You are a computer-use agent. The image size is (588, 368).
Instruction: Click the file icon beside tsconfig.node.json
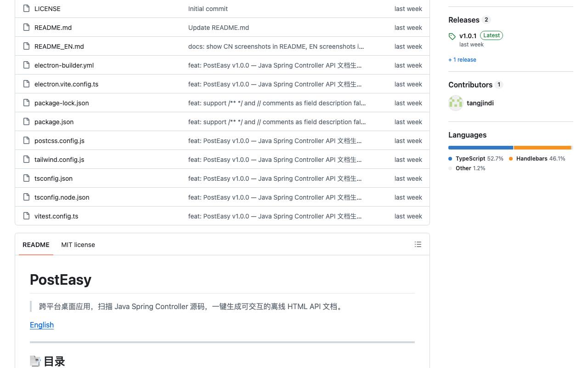[x=26, y=197]
